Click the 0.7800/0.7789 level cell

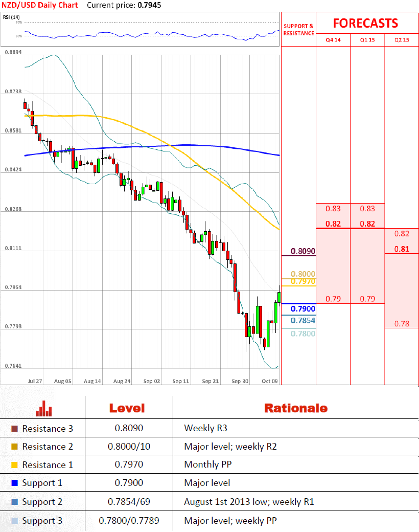tap(129, 521)
